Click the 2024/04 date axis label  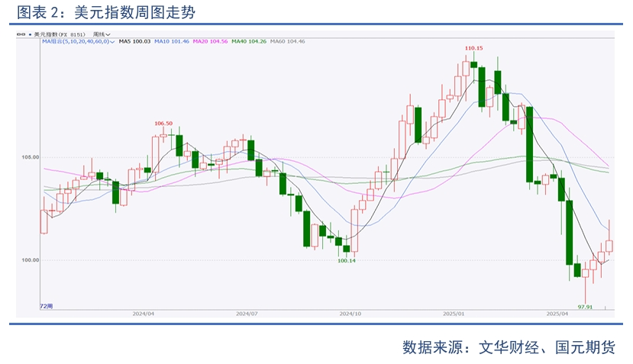[144, 313]
